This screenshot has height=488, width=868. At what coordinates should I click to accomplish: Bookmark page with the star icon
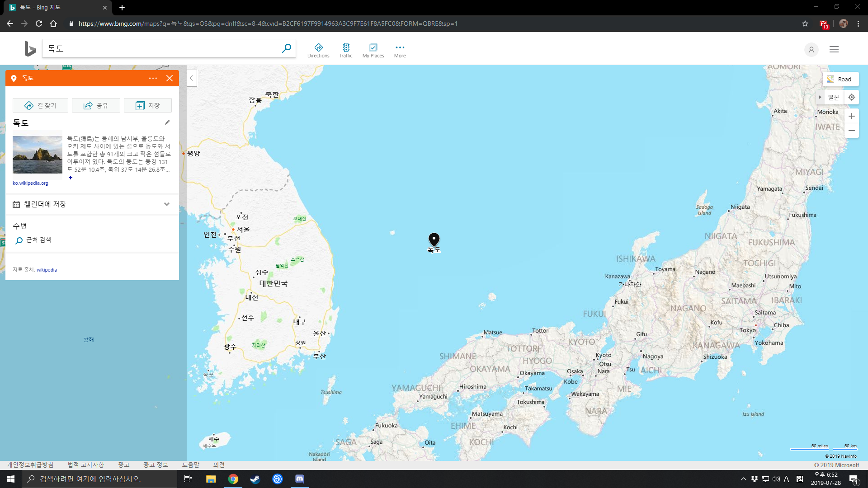(805, 23)
